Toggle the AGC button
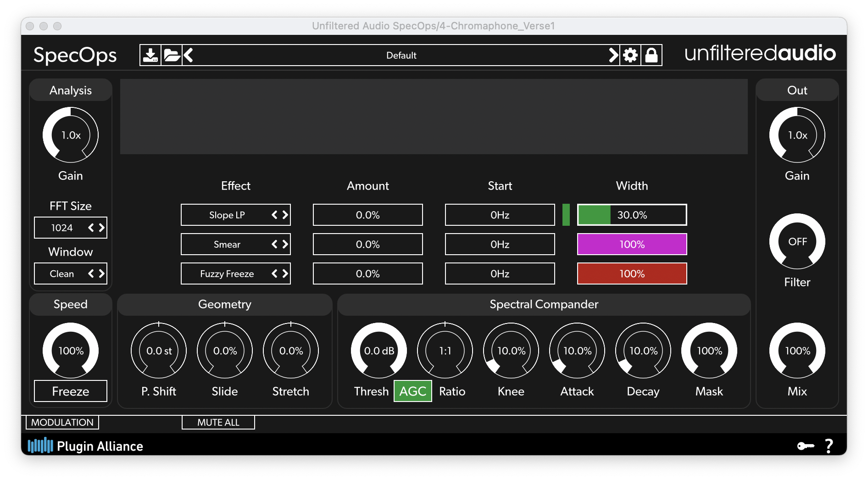The width and height of the screenshot is (868, 480). coord(413,391)
